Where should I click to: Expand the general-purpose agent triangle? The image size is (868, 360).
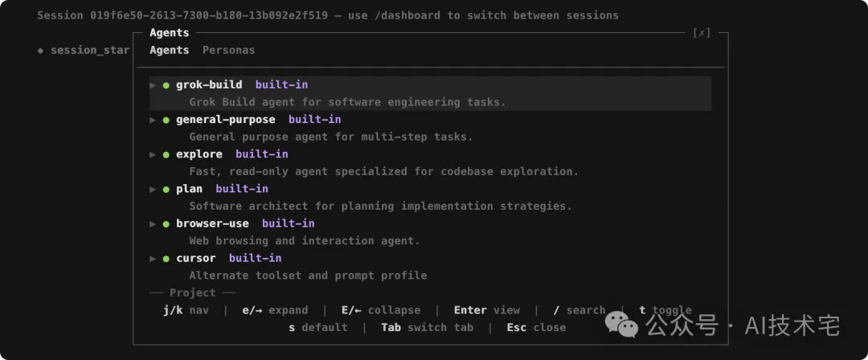[153, 121]
